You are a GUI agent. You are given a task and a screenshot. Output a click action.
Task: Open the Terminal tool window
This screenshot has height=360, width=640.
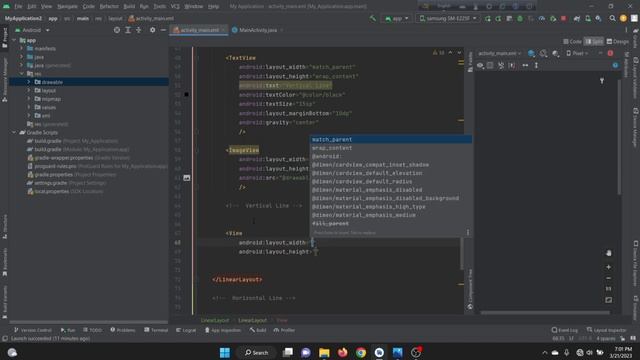pyautogui.click(x=156, y=330)
